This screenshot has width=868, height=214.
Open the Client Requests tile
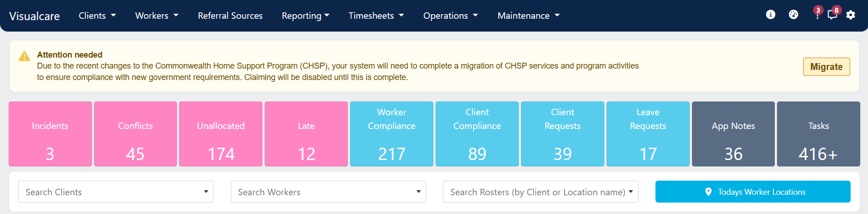click(563, 134)
